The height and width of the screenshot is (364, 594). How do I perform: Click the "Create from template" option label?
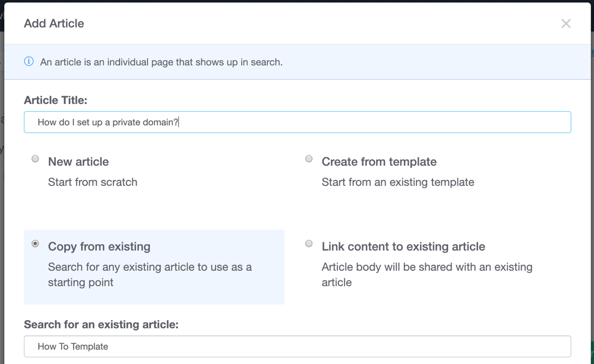(x=379, y=162)
